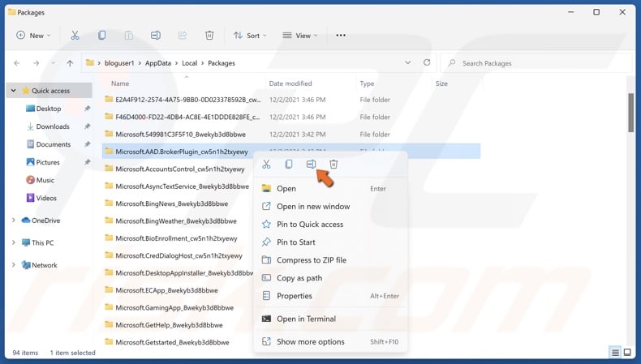Collapse the Quick access tree
641x364 pixels.
[x=14, y=91]
